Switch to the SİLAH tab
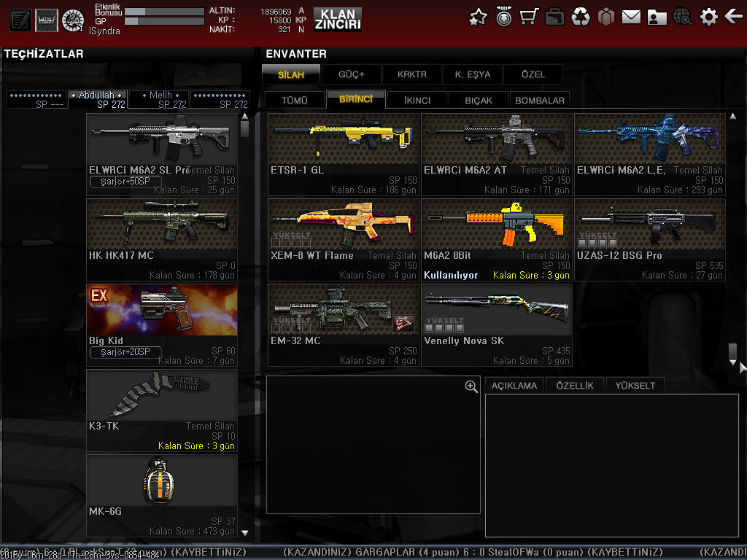The width and height of the screenshot is (747, 560). point(291,75)
